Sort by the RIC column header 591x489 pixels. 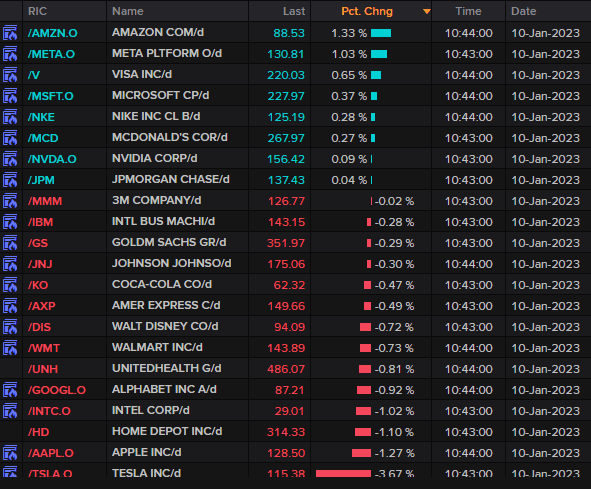click(37, 11)
